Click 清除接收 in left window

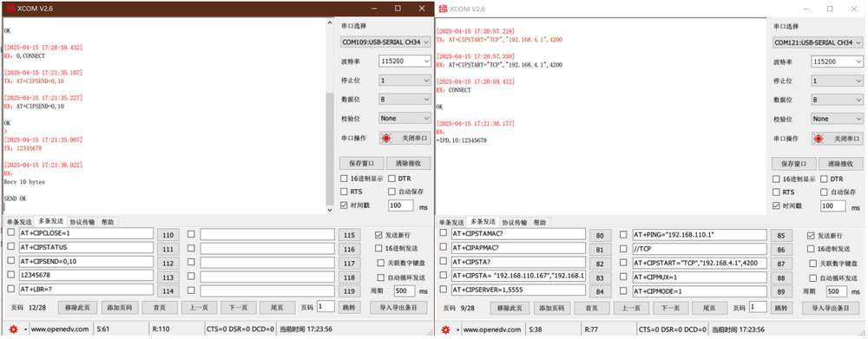(x=409, y=164)
